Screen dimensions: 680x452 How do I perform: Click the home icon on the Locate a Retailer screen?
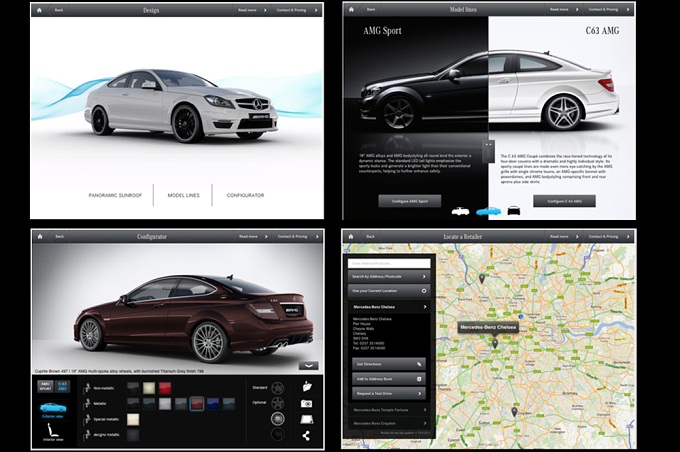(351, 236)
